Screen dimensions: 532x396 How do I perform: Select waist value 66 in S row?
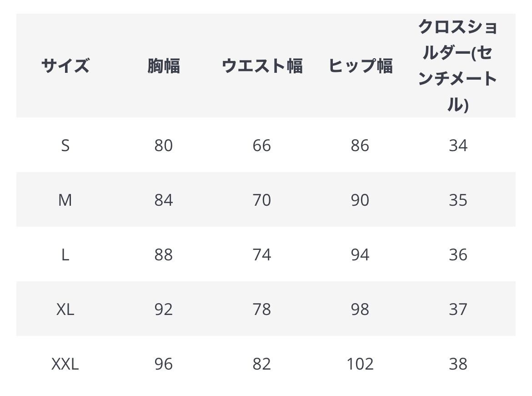[262, 145]
